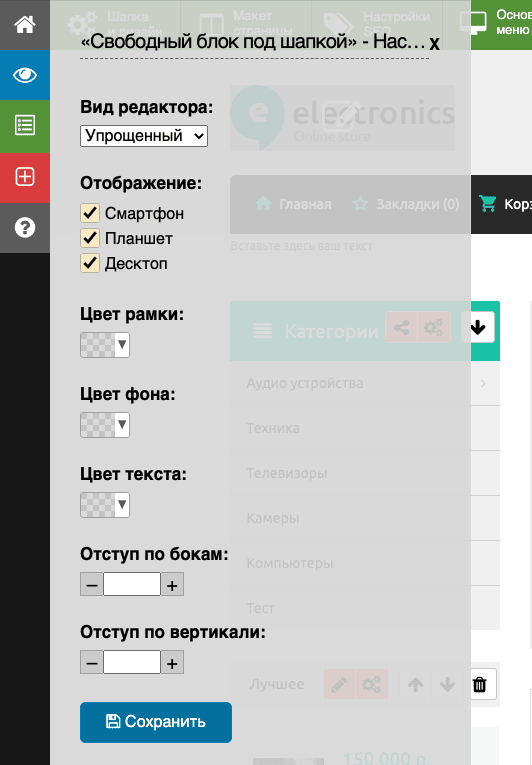Disable the Десктоп checkbox
This screenshot has height=765, width=532.
pyautogui.click(x=90, y=263)
